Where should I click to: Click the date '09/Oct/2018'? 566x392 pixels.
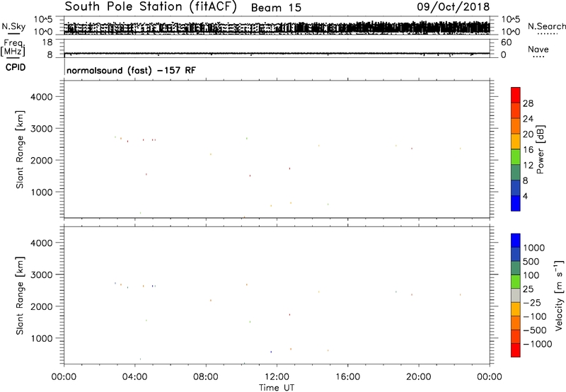[454, 7]
